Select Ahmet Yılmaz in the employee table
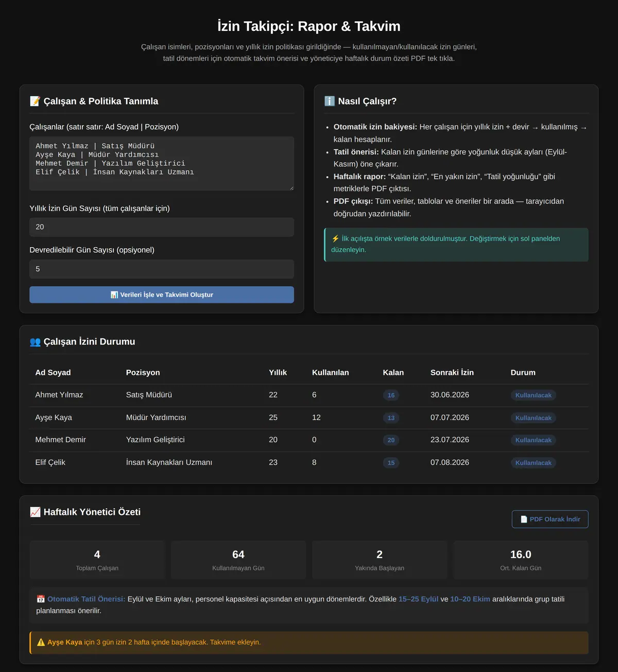The height and width of the screenshot is (672, 618). tap(59, 395)
